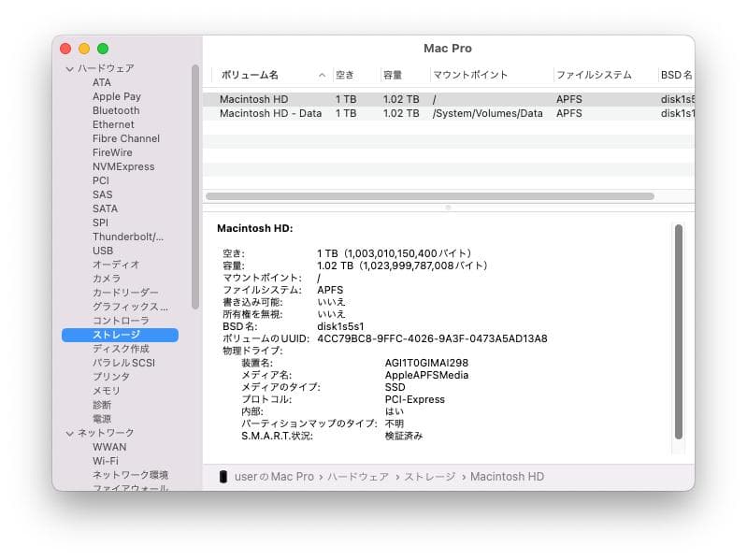Viewport: 747px width, 560px height.
Task: Select 診断 in the sidebar
Action: coord(102,405)
